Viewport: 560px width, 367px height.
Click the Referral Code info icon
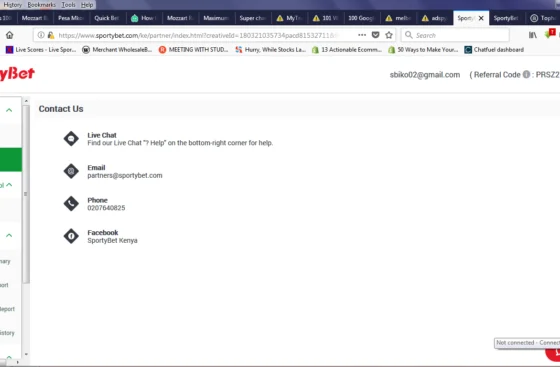point(526,74)
